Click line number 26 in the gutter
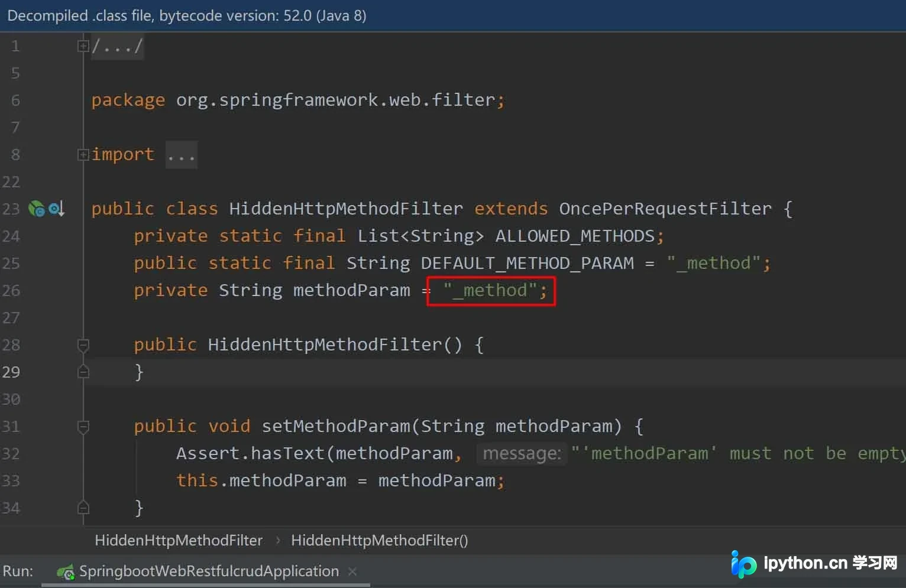The height and width of the screenshot is (588, 906). (x=11, y=291)
